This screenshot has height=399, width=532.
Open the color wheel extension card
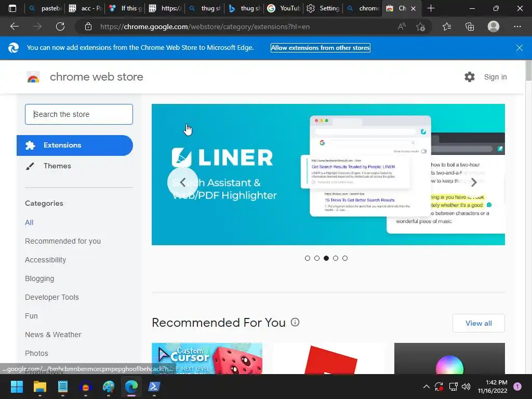[x=449, y=358]
